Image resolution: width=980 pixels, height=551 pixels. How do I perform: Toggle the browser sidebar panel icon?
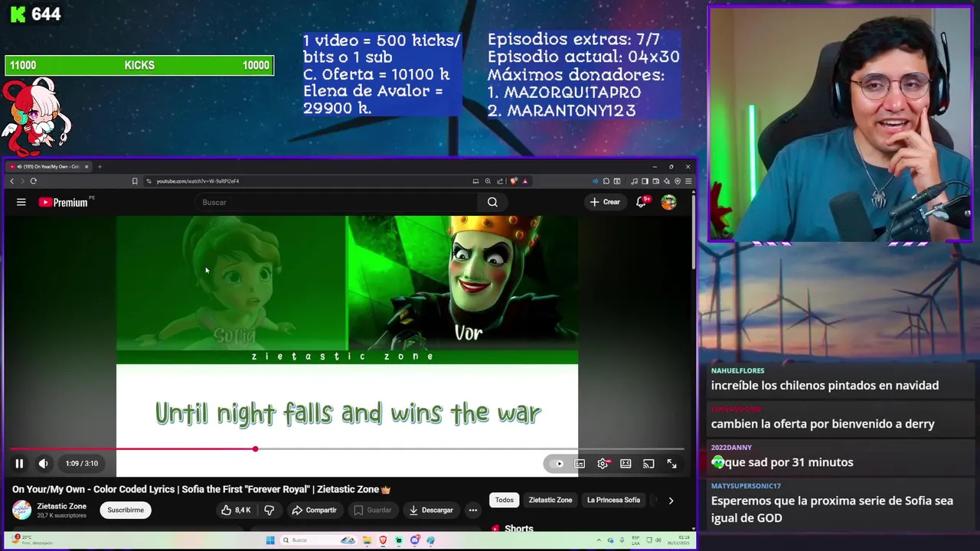coord(645,181)
